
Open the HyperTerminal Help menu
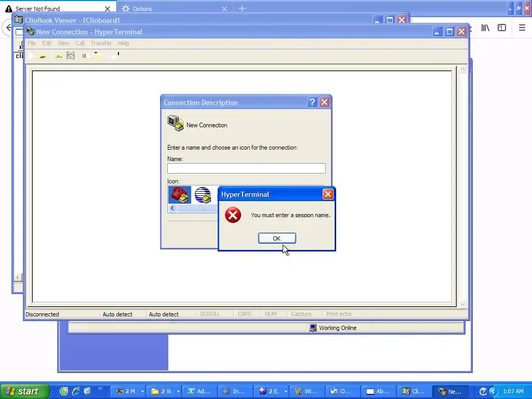click(124, 43)
